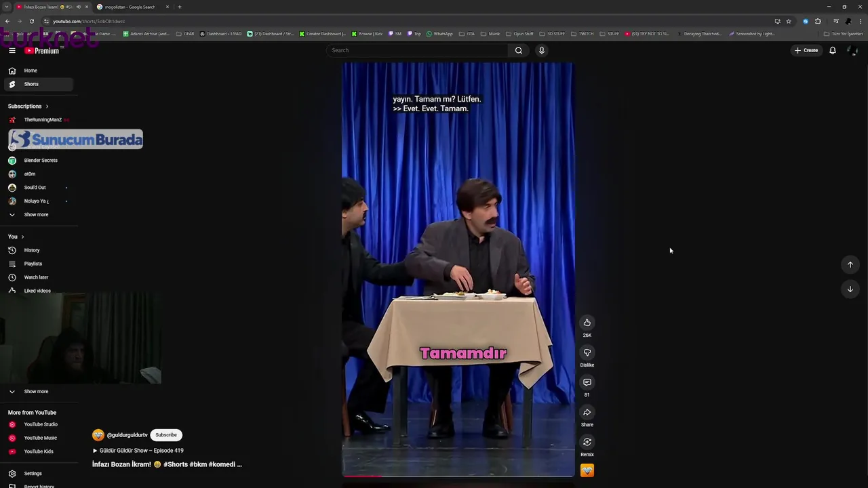This screenshot has width=868, height=488.
Task: Open the Subscriptions section header
Action: (28, 106)
